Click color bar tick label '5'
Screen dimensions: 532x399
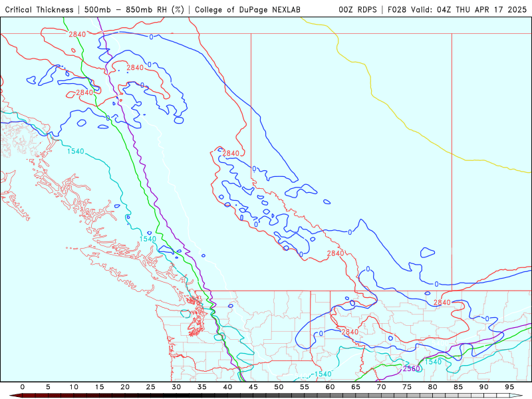click(x=48, y=387)
